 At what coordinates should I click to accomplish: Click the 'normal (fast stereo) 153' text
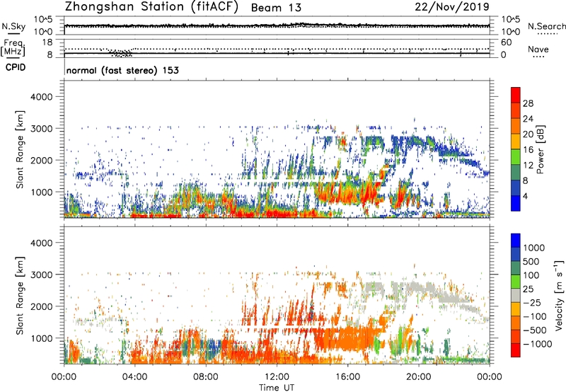[x=122, y=70]
